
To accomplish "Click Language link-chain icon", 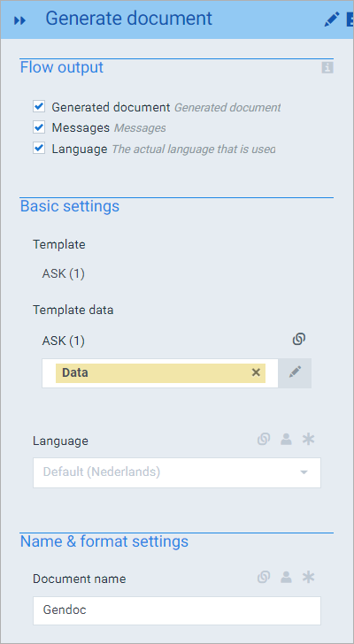I will tap(264, 440).
